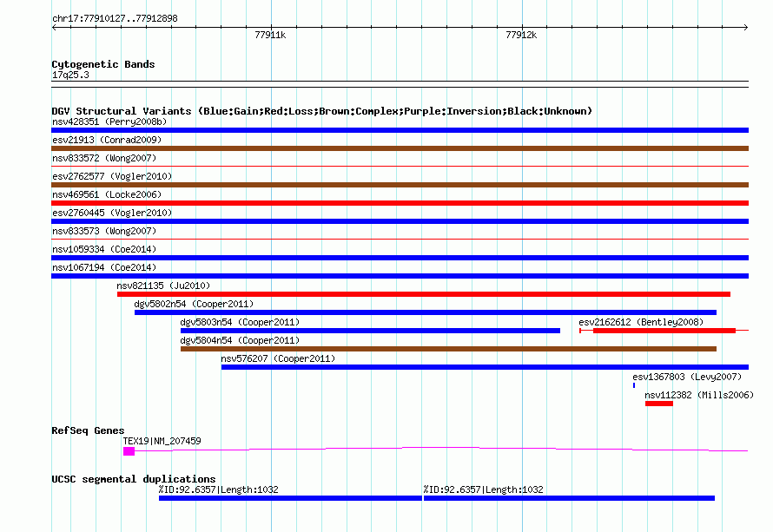The height and width of the screenshot is (532, 773).
Task: Select the blue bar under dgv5802n54
Action: click(x=426, y=312)
